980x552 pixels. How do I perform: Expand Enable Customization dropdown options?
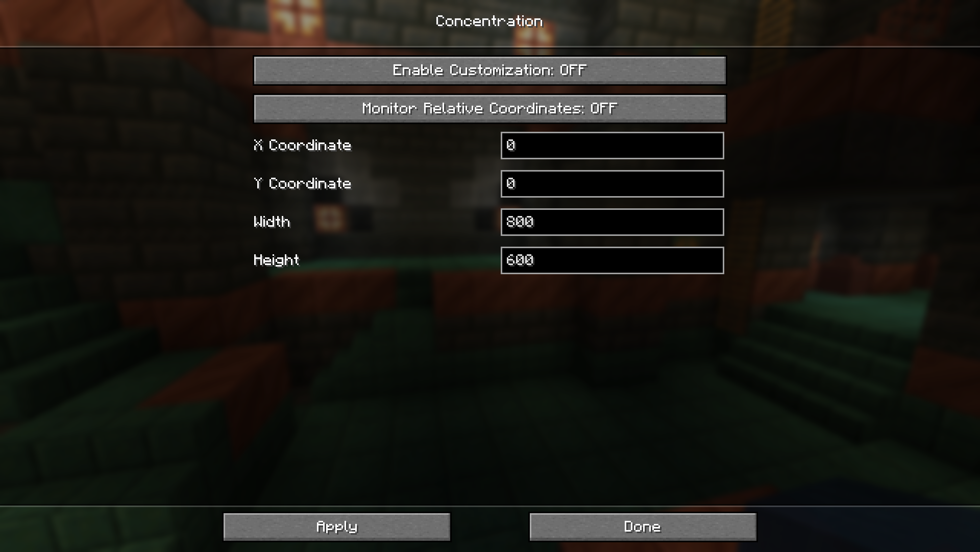pyautogui.click(x=489, y=69)
